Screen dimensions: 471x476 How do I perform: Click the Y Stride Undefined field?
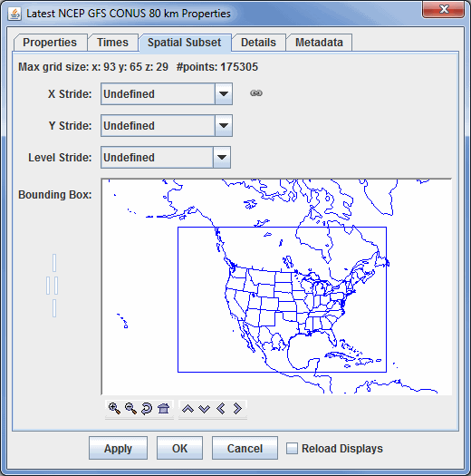pos(158,125)
